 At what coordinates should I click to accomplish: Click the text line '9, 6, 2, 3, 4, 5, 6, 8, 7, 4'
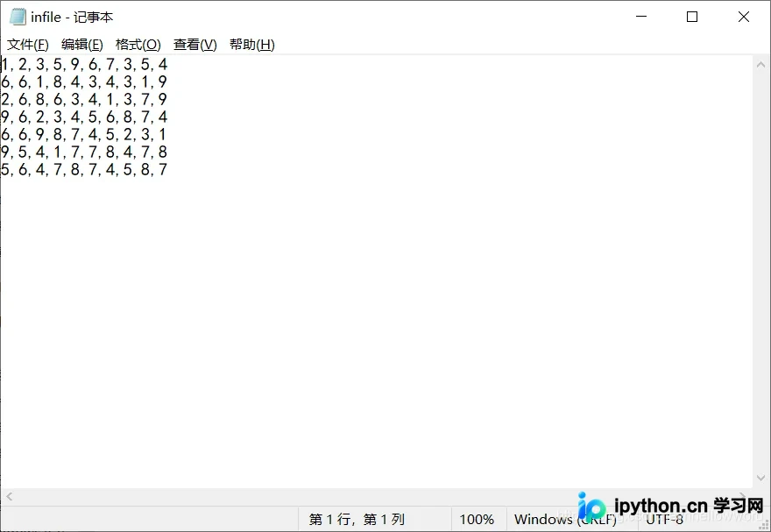click(84, 117)
